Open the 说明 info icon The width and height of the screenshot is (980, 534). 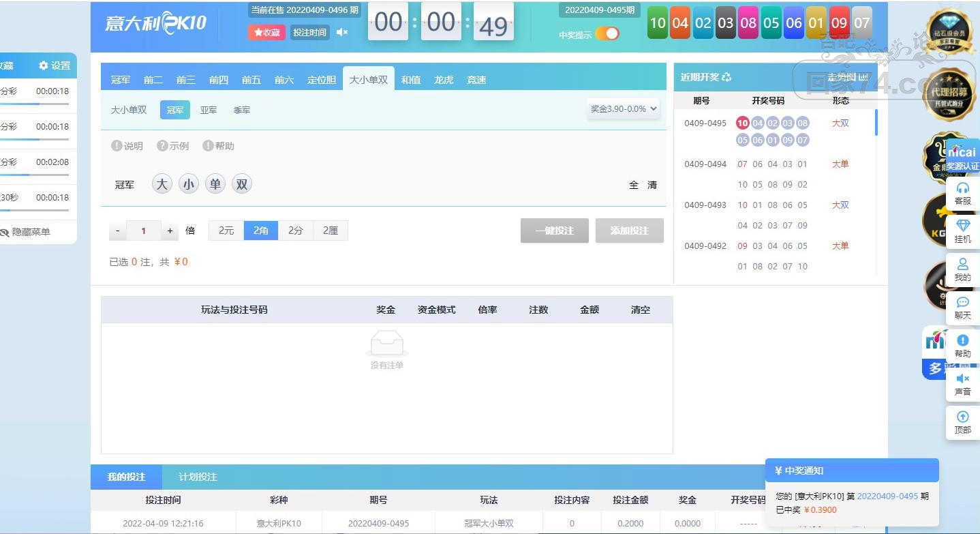pos(117,146)
